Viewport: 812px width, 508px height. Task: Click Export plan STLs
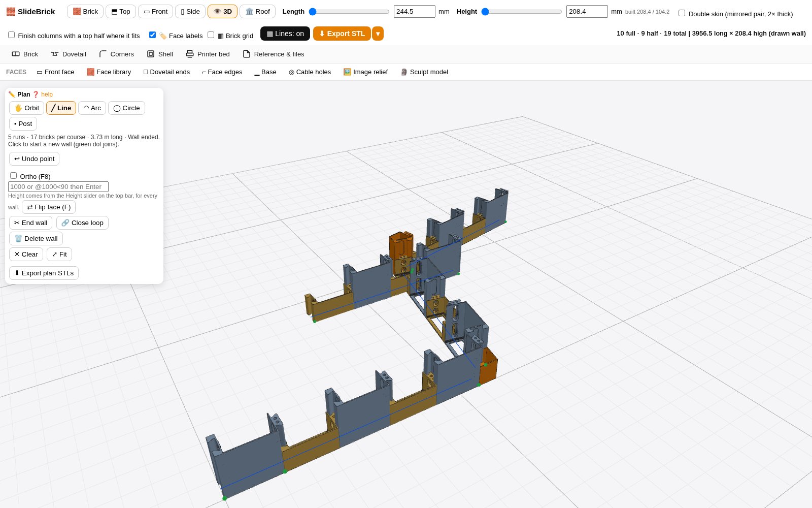[x=44, y=273]
